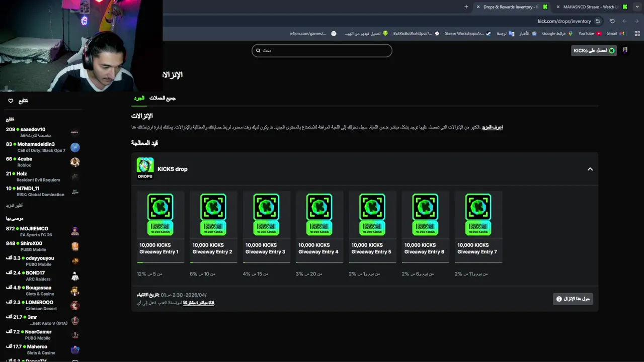Viewport: 644px width, 362px height.
Task: Switch to Drops & Rewards Inventory tab
Action: point(512,7)
